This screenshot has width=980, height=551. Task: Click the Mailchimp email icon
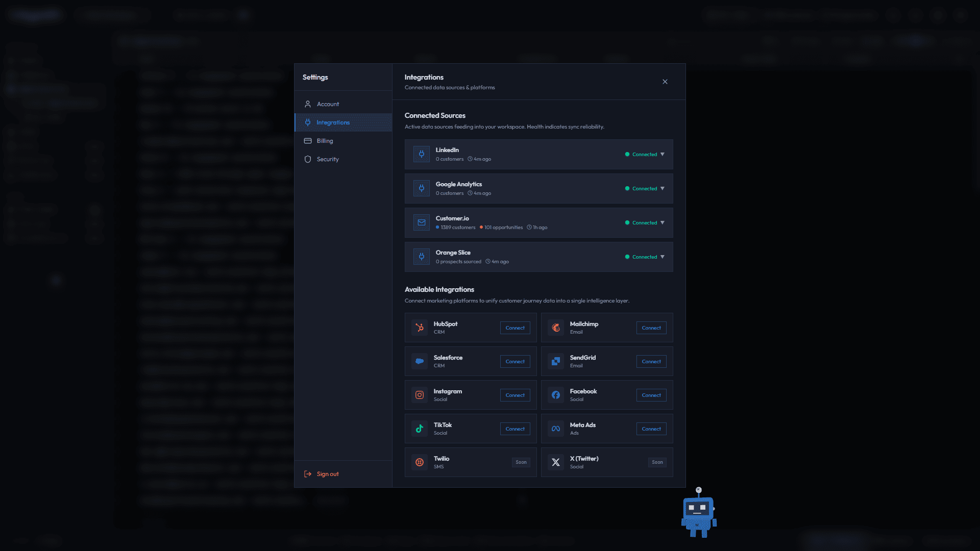point(555,328)
